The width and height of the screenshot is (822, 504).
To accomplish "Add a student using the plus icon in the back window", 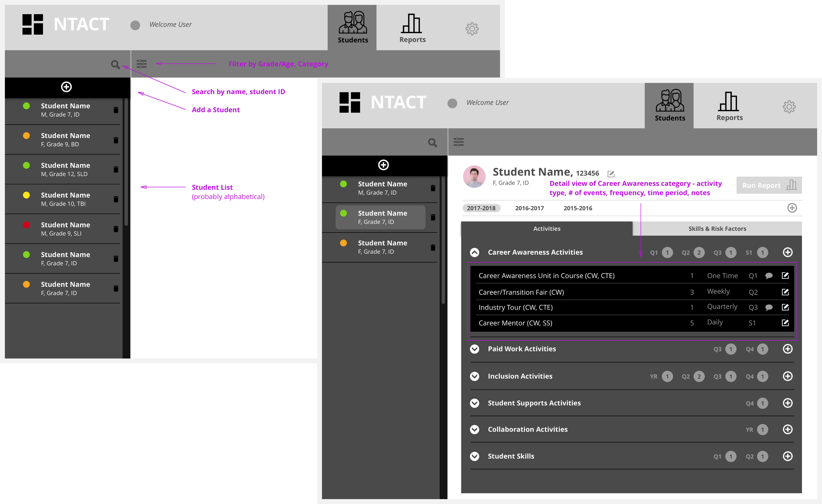I will coord(66,87).
